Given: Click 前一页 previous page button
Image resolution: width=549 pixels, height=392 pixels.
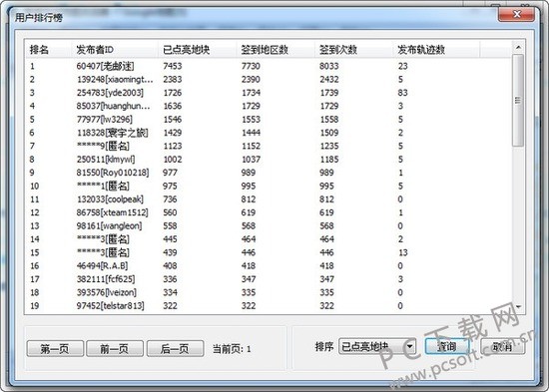Looking at the screenshot, I should [x=115, y=348].
